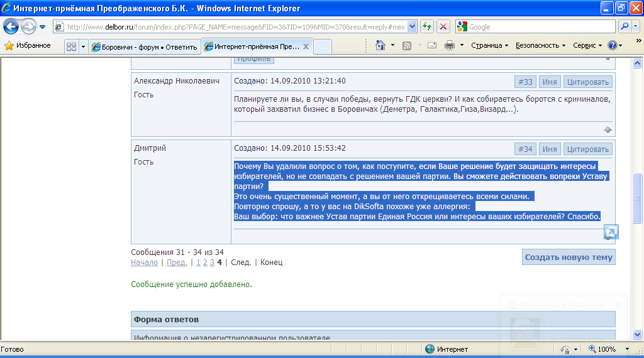Click author name Александр Николаевич

point(177,81)
